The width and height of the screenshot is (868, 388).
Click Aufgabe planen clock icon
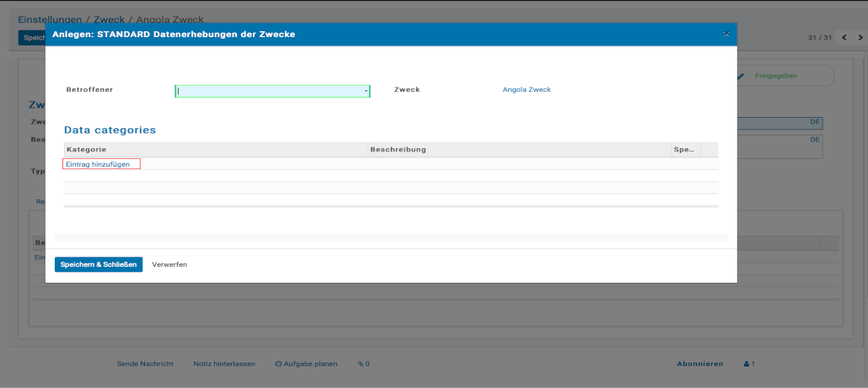coord(279,364)
